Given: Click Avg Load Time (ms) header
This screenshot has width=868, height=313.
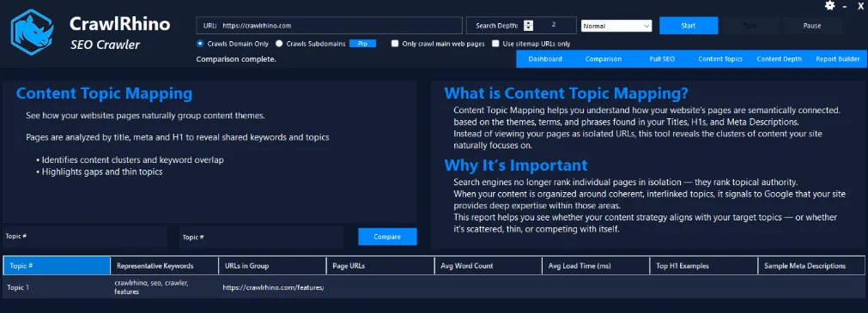Looking at the screenshot, I should pos(596,266).
